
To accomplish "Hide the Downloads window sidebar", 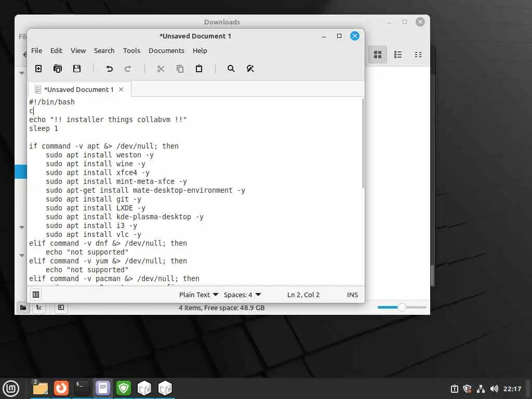I will 61,308.
